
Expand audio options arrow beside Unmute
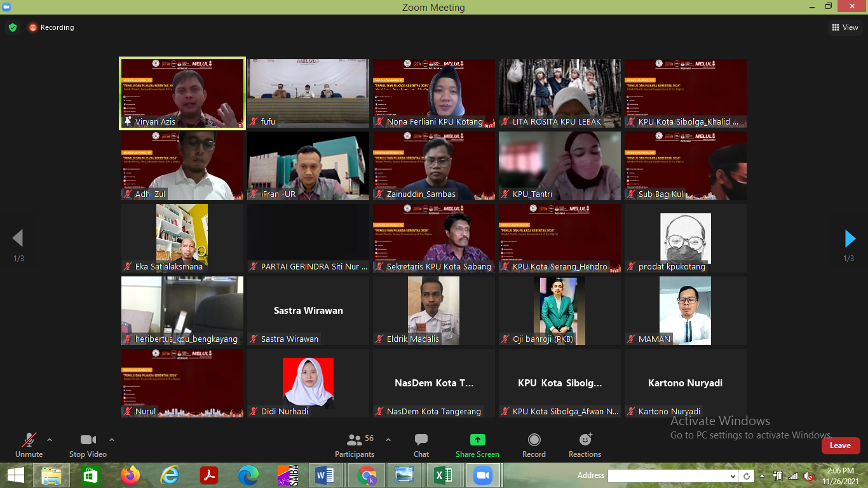coord(50,440)
